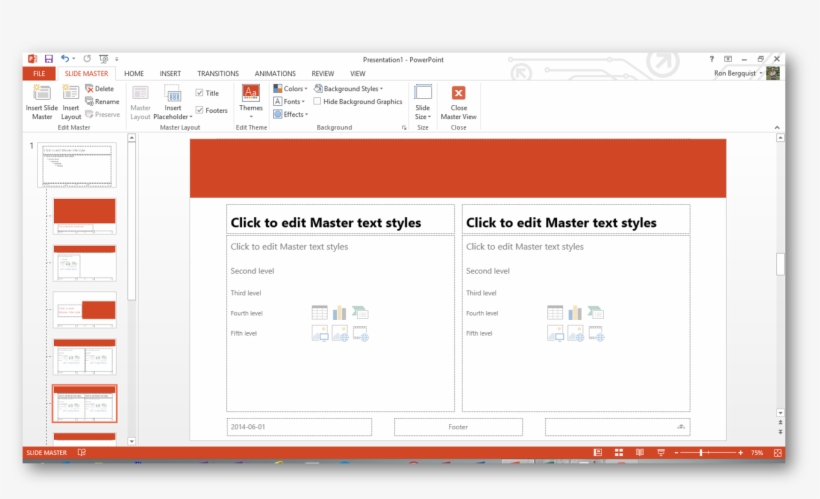Viewport: 820px width, 499px height.
Task: Click the Slide Size icon
Action: [423, 92]
